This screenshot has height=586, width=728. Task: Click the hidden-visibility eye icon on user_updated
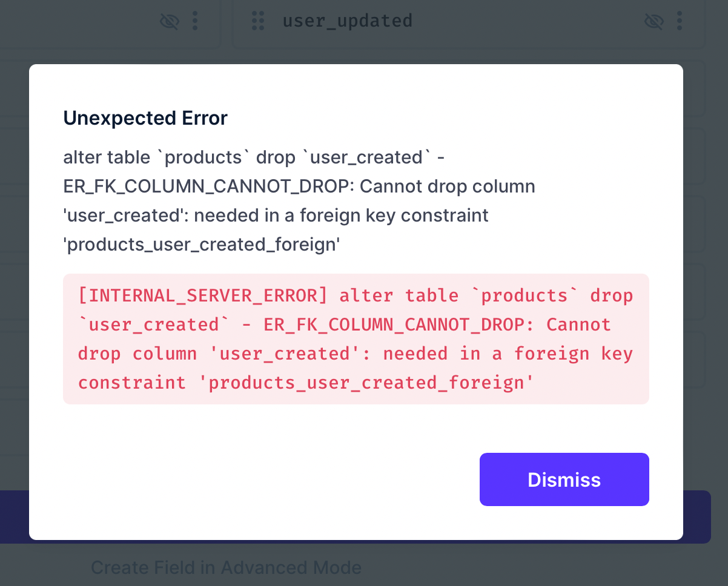tap(654, 21)
